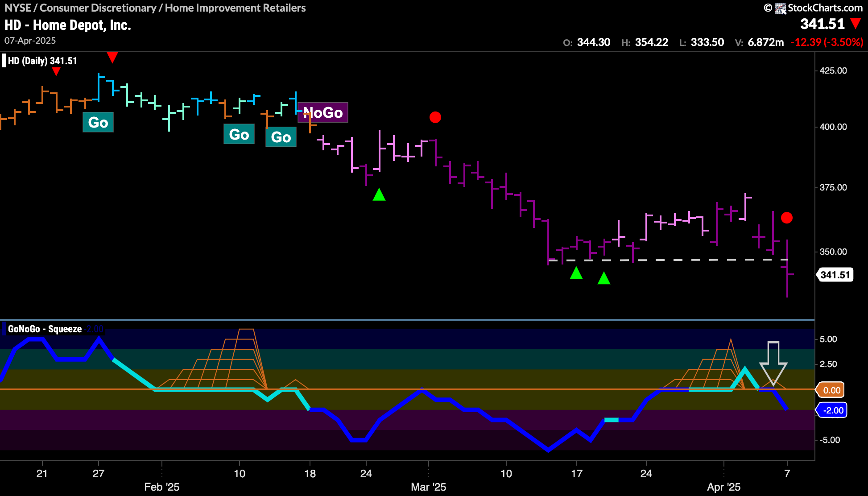Click the change value -12.39 (-3.50%)

827,42
